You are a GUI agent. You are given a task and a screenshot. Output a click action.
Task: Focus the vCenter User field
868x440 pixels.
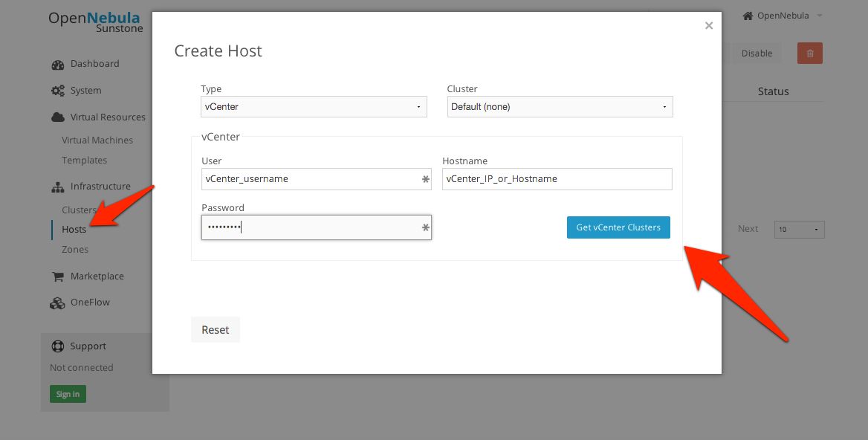(316, 179)
